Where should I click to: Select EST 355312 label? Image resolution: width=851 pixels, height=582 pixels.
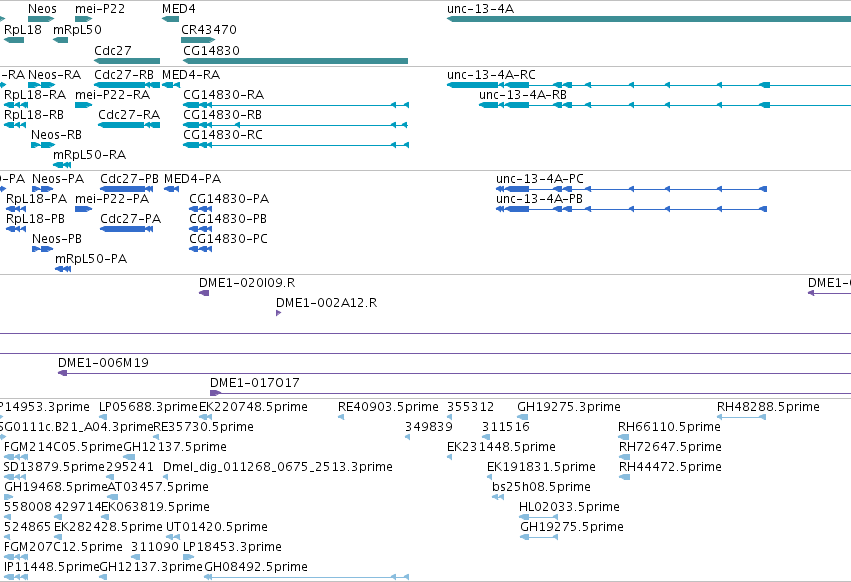click(x=470, y=407)
